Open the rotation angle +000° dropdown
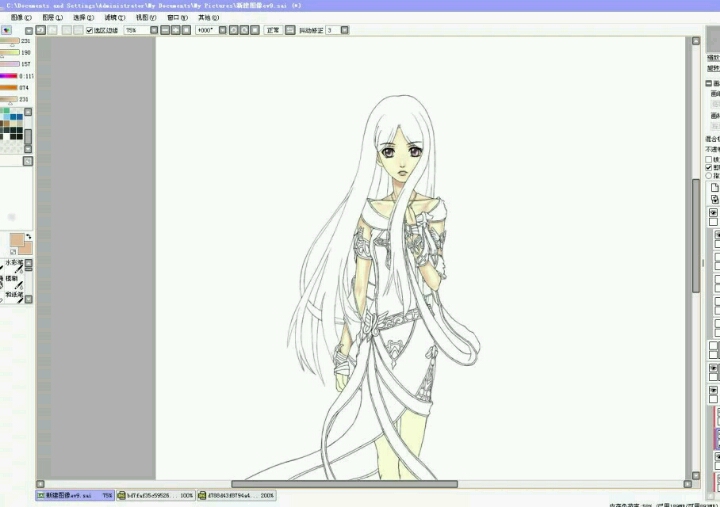Image resolution: width=720 pixels, height=507 pixels. (x=221, y=30)
